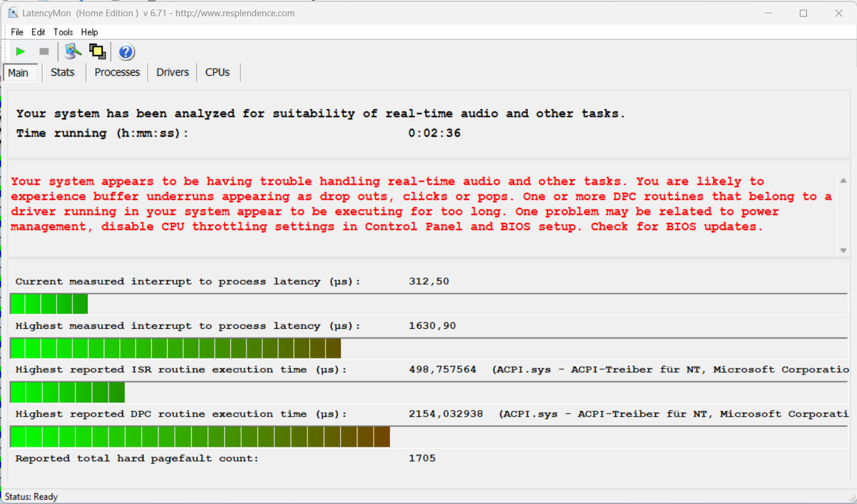Screen dimensions: 857x504
Task: Open the options icon in the toolbar
Action: [x=74, y=52]
